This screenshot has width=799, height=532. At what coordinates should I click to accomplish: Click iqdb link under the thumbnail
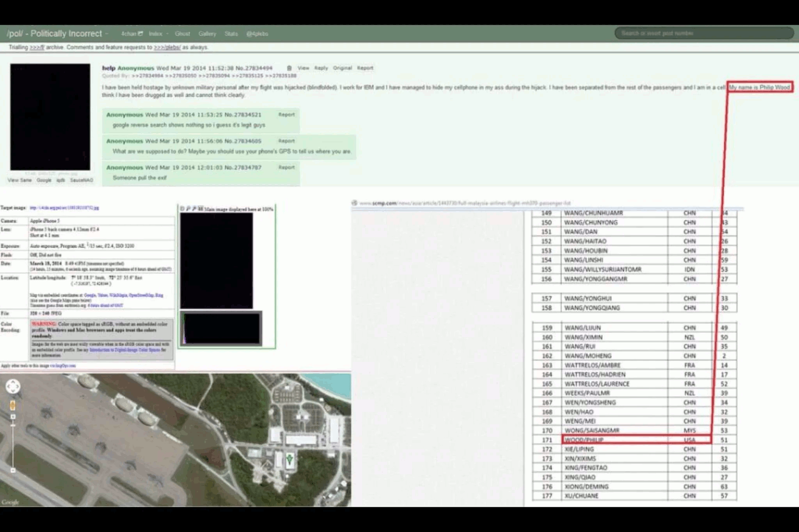pos(60,180)
